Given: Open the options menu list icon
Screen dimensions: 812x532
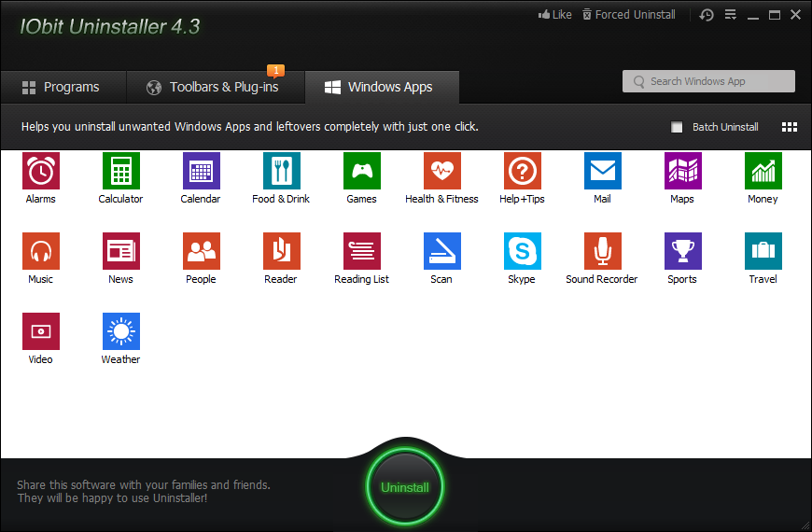Looking at the screenshot, I should point(730,15).
